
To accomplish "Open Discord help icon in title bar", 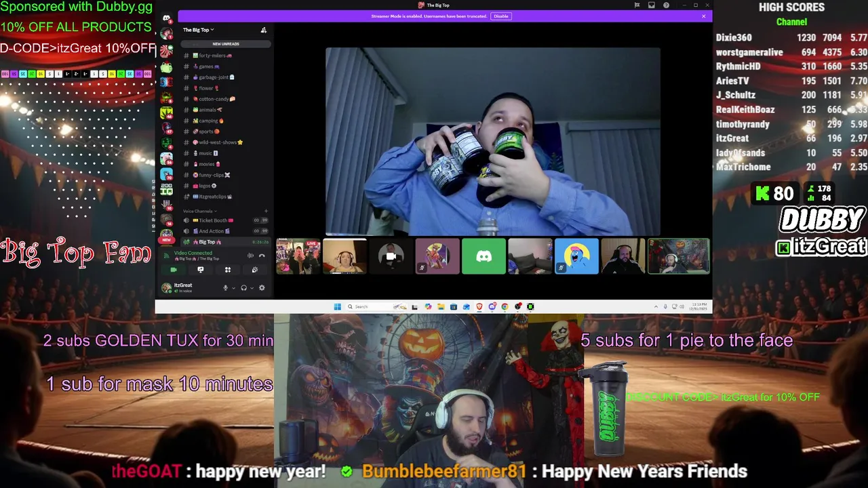I will [x=666, y=5].
